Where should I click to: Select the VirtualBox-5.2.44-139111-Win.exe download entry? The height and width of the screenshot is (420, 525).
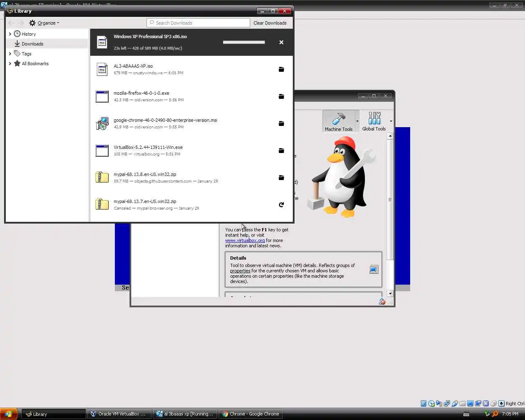(192, 151)
